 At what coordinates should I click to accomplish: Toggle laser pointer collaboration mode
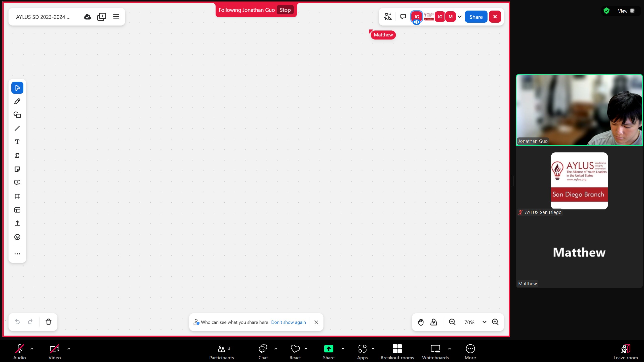click(x=388, y=17)
